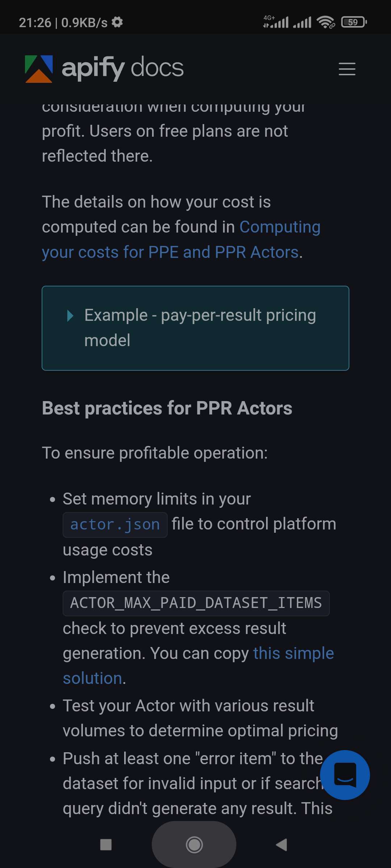Open "Computing your costs for PPE and PPR Actors" link

click(x=181, y=239)
